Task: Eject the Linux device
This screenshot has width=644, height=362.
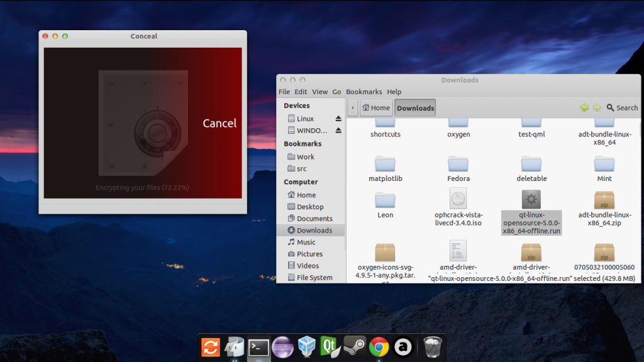Action: [338, 119]
